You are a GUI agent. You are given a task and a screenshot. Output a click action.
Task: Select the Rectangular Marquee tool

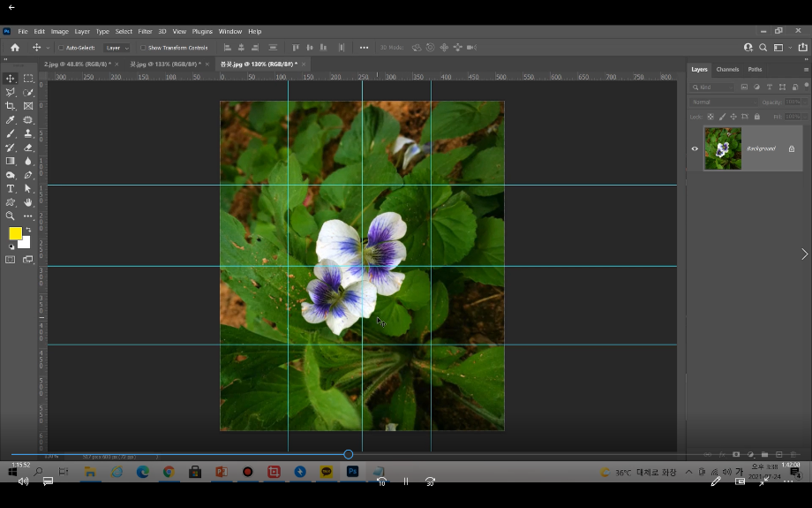tap(28, 79)
